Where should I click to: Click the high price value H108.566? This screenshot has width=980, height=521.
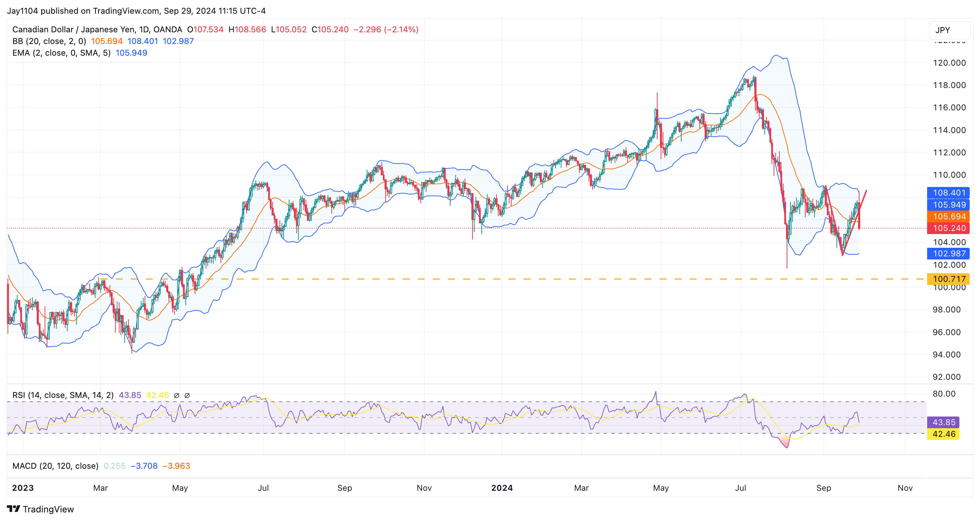pos(247,29)
